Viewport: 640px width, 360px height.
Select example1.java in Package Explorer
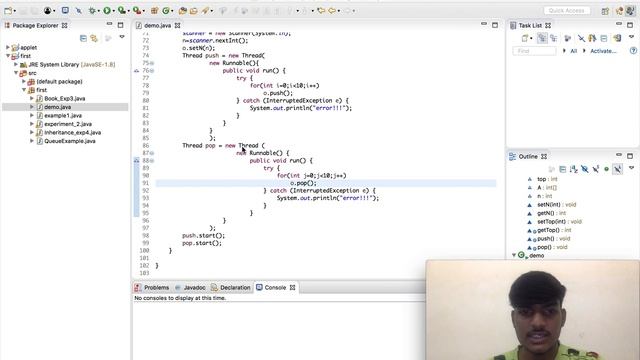[63, 116]
